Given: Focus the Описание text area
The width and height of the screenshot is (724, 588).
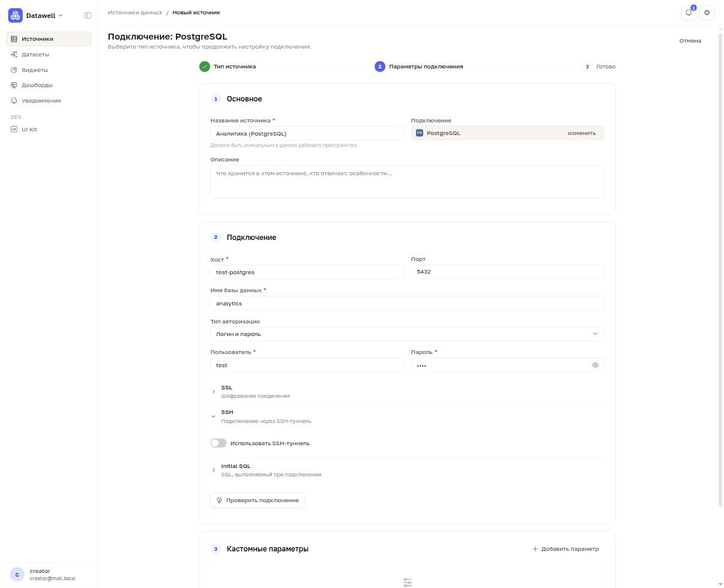Looking at the screenshot, I should pyautogui.click(x=407, y=181).
